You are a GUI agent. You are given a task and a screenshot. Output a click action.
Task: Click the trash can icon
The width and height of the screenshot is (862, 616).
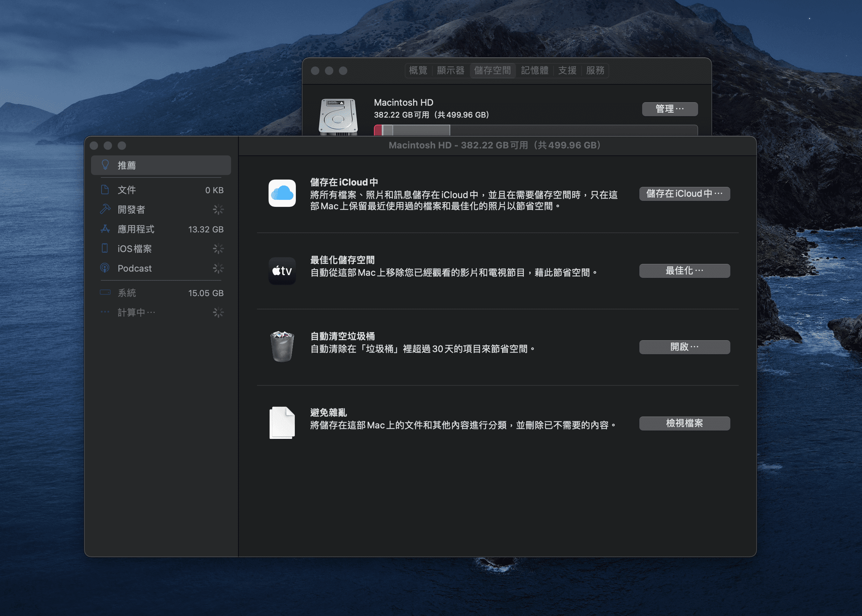point(282,346)
